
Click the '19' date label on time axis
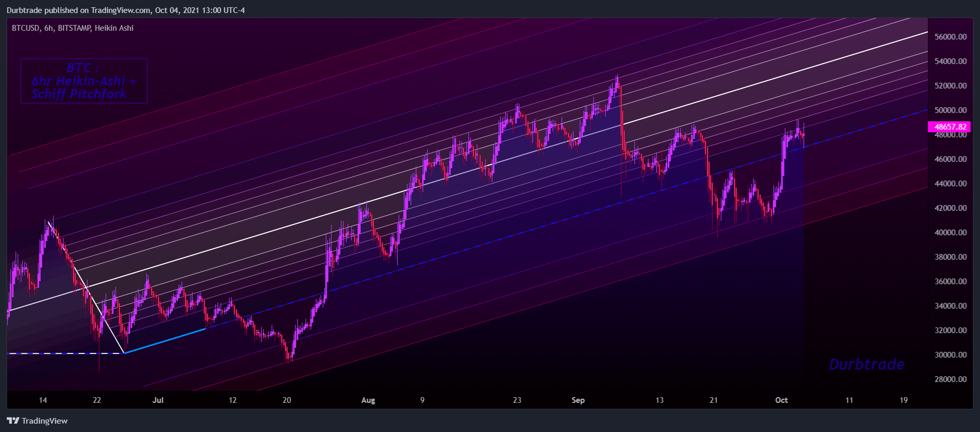(903, 400)
